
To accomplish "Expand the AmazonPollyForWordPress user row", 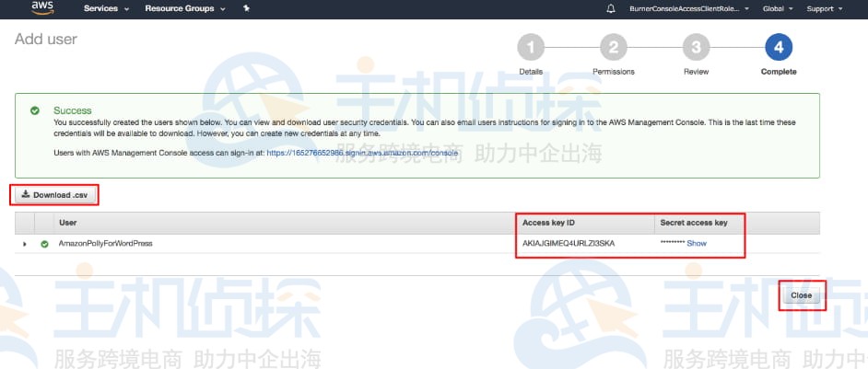I will [24, 244].
